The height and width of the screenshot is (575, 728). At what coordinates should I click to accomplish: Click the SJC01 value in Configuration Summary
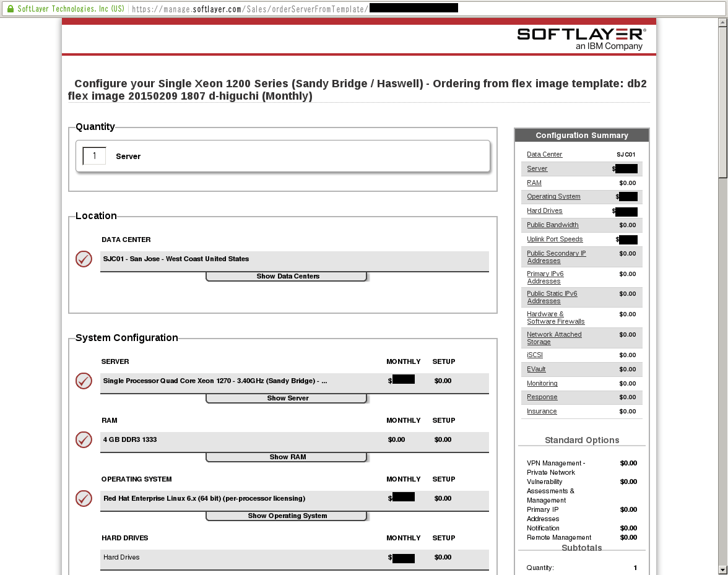[x=626, y=155]
